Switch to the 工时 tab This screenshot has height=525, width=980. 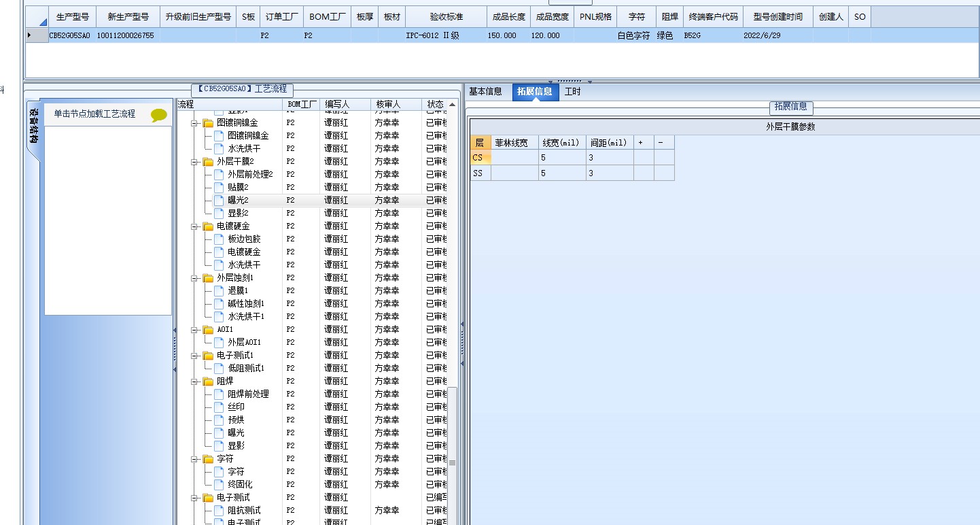coord(573,92)
